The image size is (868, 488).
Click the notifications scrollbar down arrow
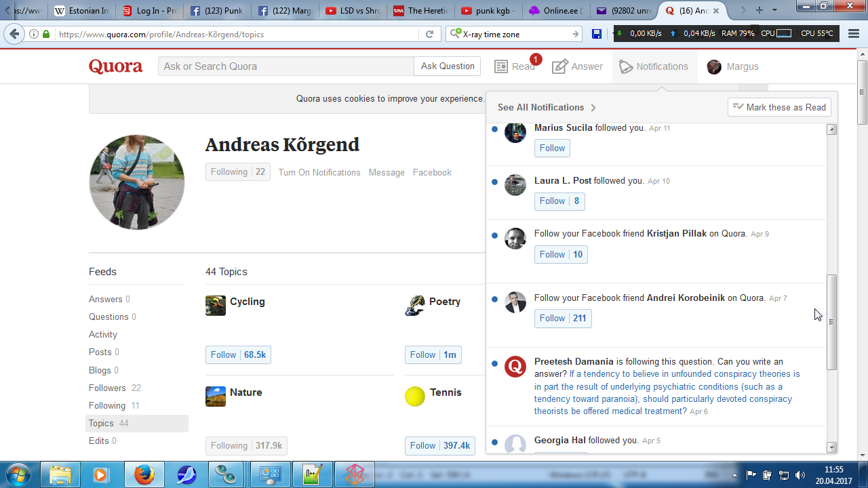pos(831,447)
